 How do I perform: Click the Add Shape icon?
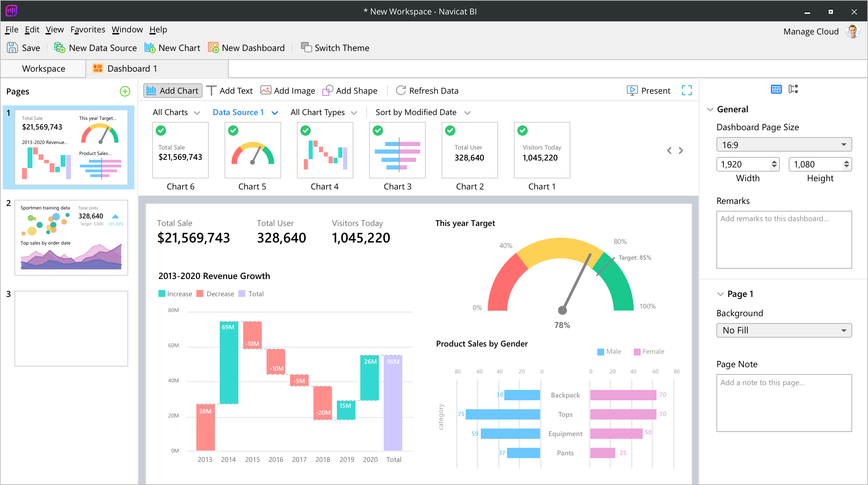(x=327, y=90)
